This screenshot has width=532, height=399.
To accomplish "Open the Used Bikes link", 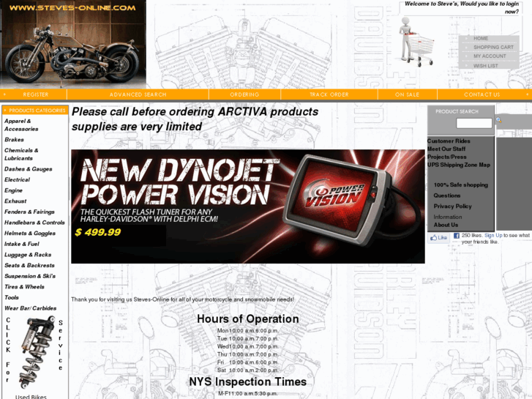I will click(x=31, y=396).
